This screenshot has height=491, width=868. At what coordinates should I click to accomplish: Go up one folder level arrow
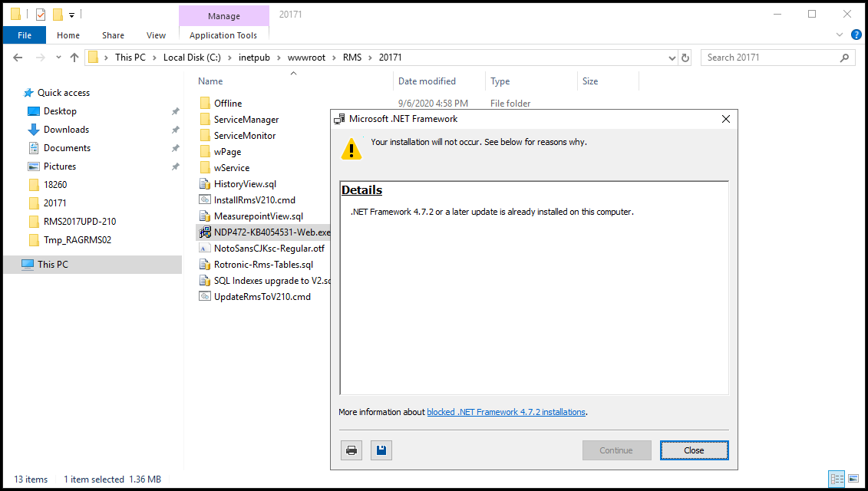point(74,58)
